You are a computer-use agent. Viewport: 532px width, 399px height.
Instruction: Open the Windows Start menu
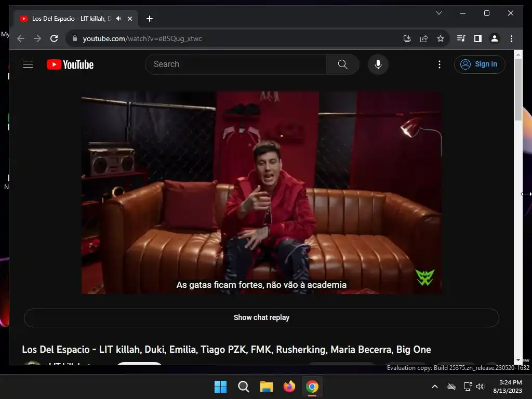pos(220,387)
